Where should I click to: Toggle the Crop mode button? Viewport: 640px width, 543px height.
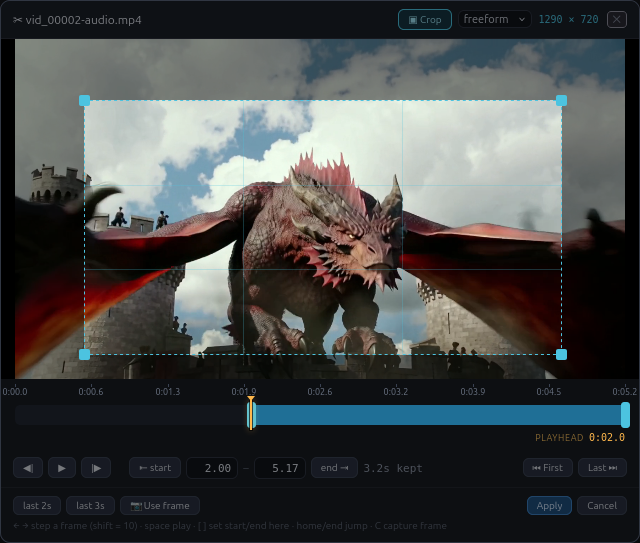(424, 20)
